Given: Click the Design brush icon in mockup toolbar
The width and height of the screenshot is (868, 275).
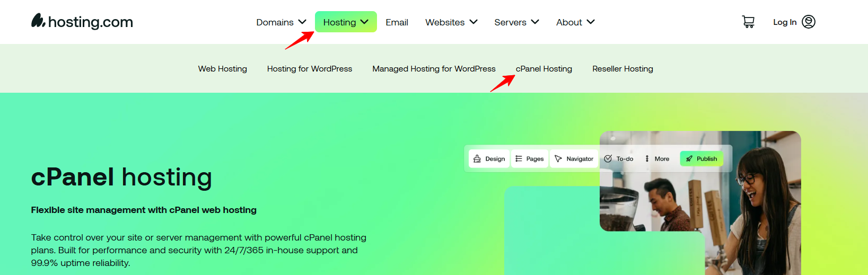Looking at the screenshot, I should click(477, 158).
